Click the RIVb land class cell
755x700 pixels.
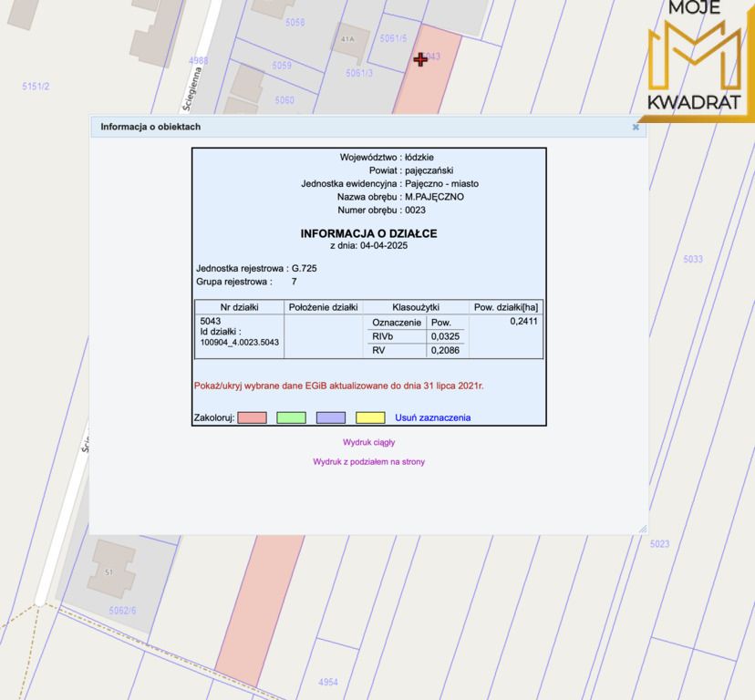(383, 336)
